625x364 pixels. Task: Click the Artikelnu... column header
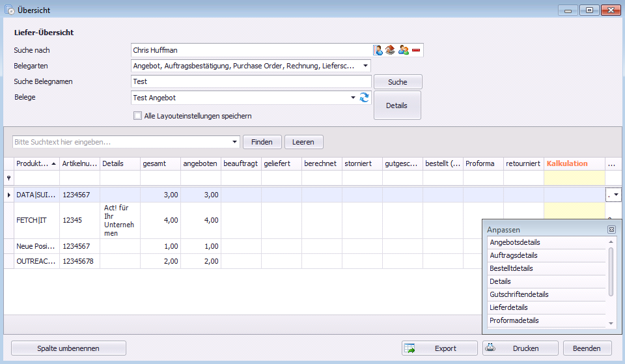(79, 163)
